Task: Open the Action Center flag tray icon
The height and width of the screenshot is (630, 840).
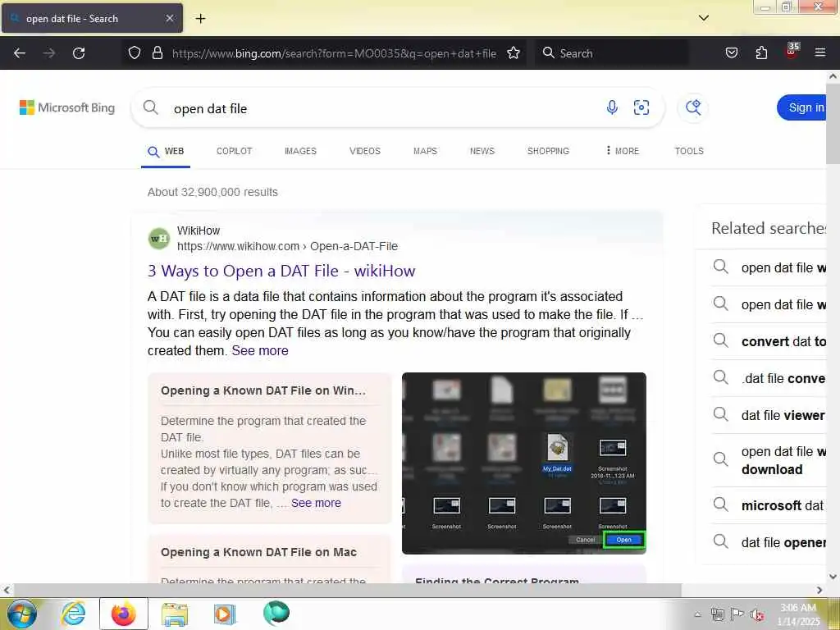Action: 737,614
